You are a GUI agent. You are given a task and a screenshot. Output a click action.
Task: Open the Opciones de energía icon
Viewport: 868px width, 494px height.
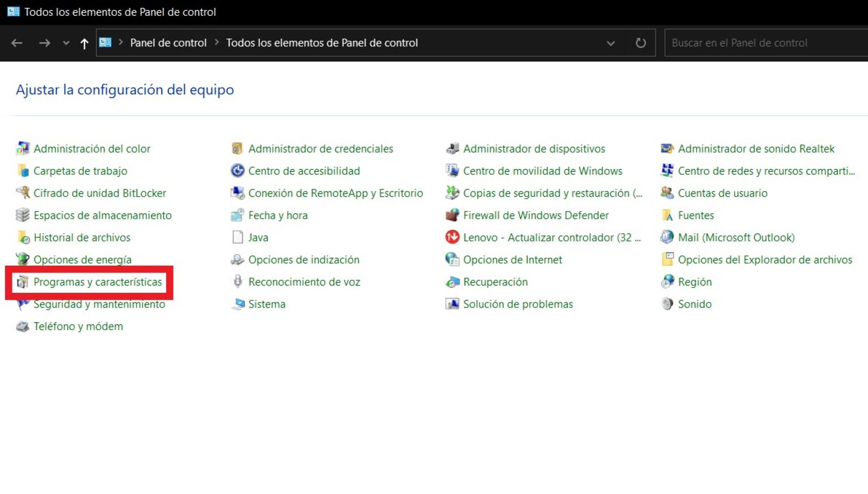click(x=23, y=259)
